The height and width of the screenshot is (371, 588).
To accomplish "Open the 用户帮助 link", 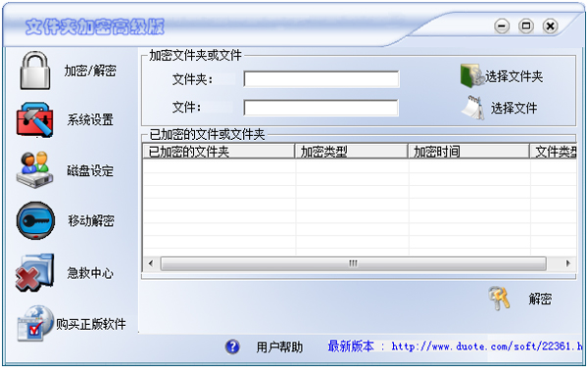I will point(279,347).
